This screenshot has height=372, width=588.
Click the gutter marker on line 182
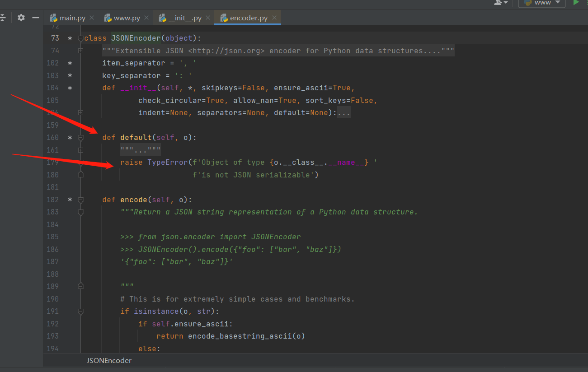70,200
